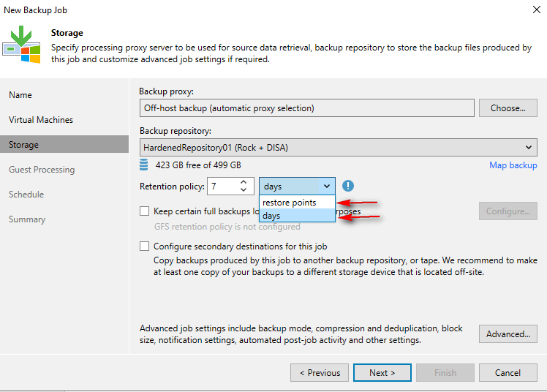The image size is (547, 392).
Task: Switch to Virtual Machines wizard step
Action: click(41, 120)
